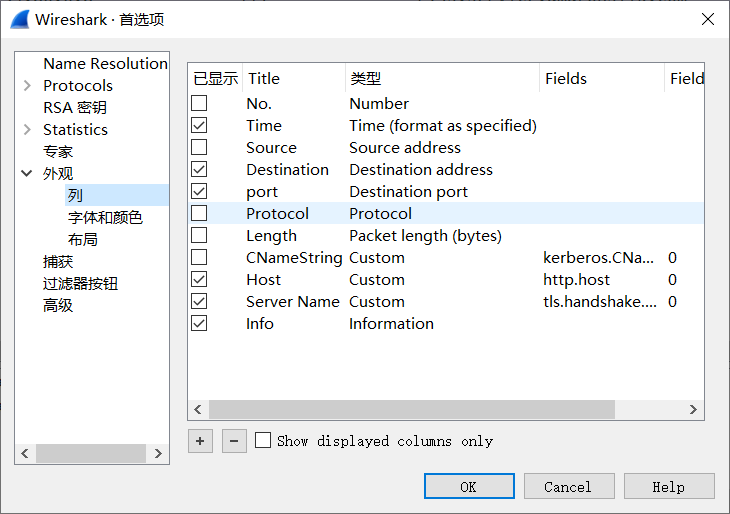The height and width of the screenshot is (514, 730).
Task: Uncheck the Time column checkbox
Action: coord(199,125)
